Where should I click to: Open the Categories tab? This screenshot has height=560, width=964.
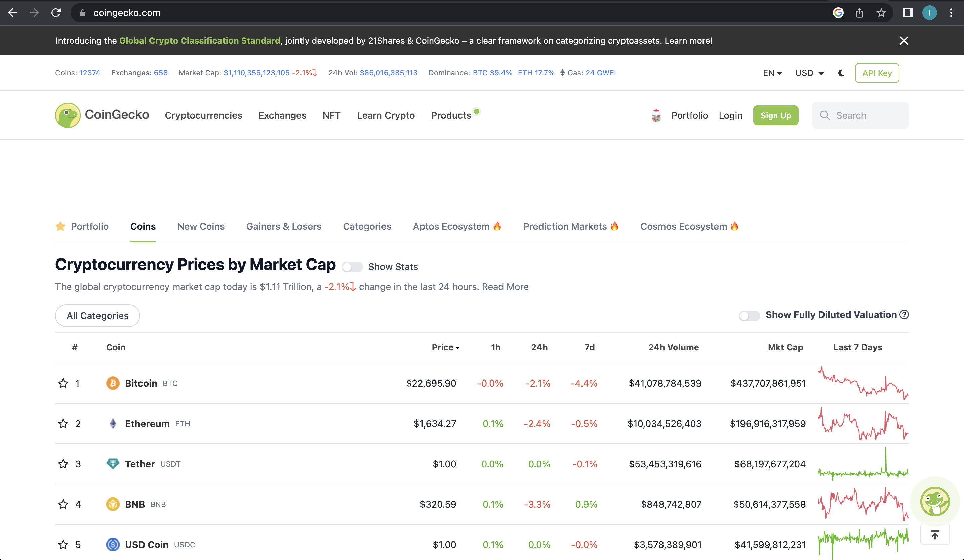click(x=367, y=226)
